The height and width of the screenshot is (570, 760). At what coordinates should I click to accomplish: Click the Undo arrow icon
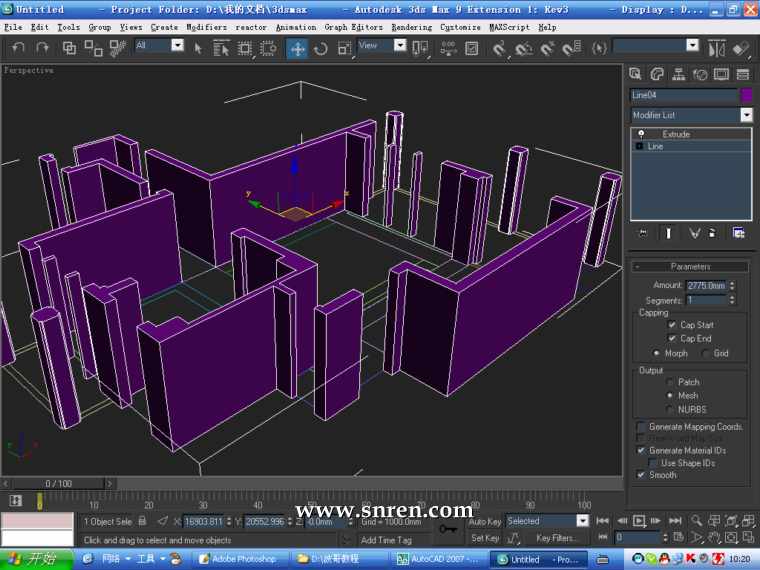[18, 47]
